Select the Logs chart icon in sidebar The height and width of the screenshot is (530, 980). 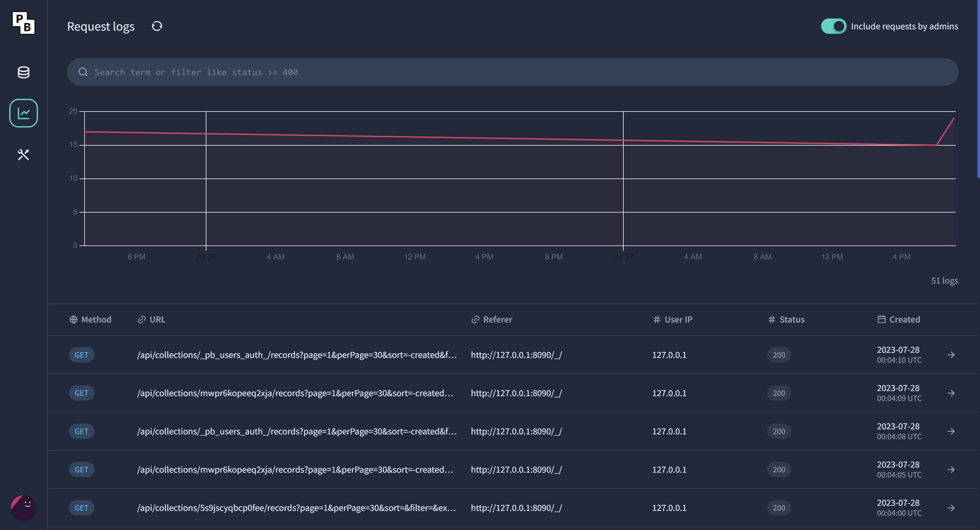click(23, 113)
